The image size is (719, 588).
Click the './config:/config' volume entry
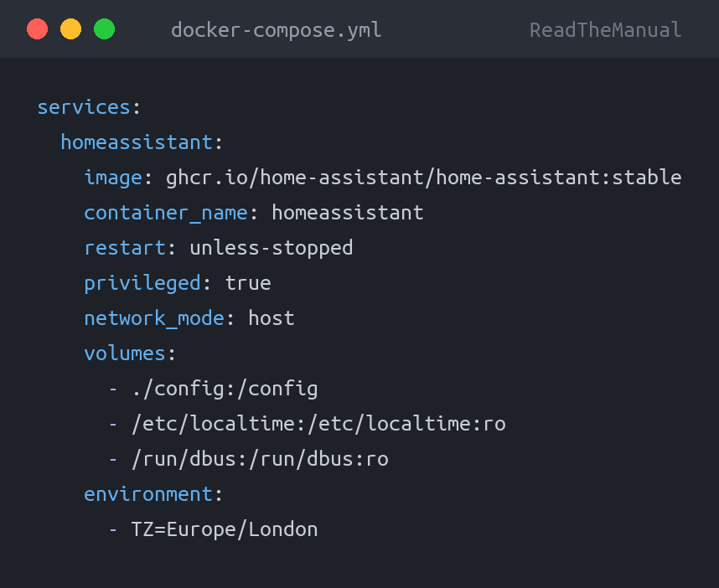coord(225,389)
